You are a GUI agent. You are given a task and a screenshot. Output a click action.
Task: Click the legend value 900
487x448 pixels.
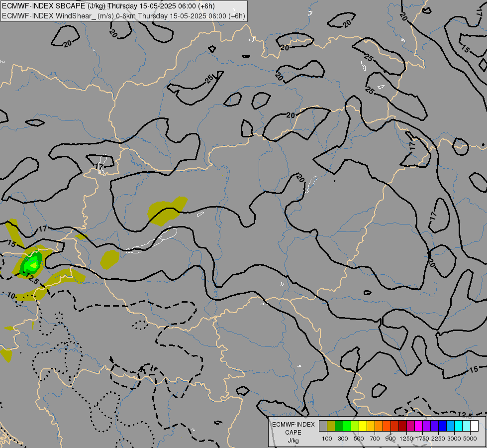click(390, 439)
